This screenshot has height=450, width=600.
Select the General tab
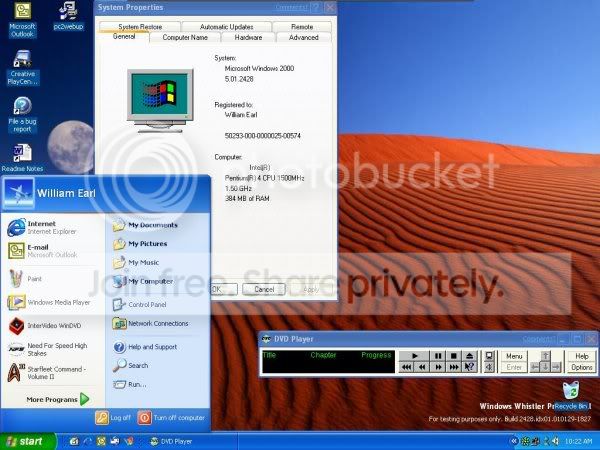pyautogui.click(x=124, y=36)
